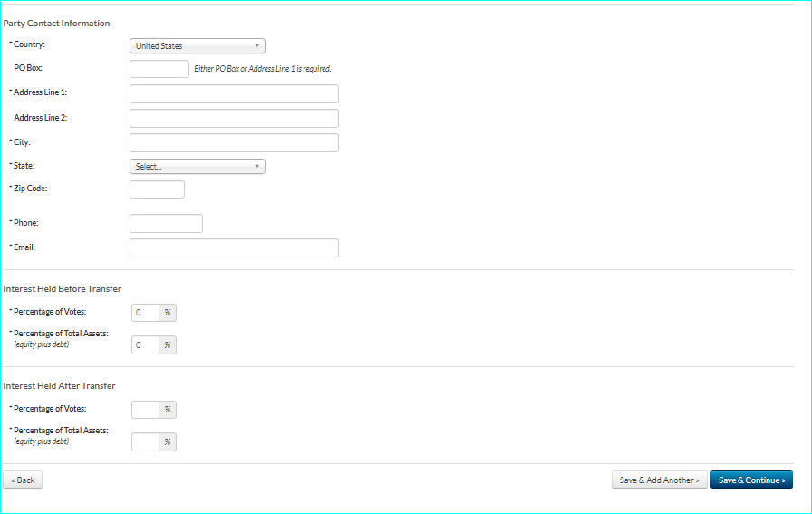Open the Country dropdown showing United States
812x514 pixels.
click(x=198, y=45)
